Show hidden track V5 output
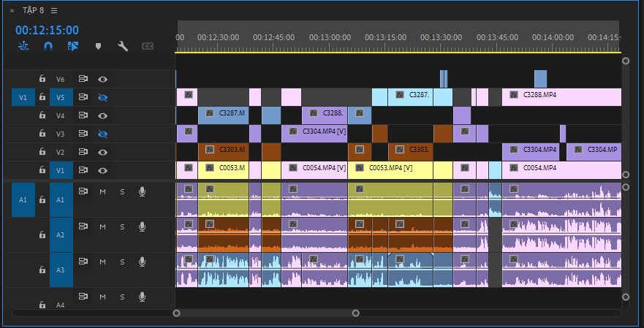The image size is (644, 328). click(102, 97)
